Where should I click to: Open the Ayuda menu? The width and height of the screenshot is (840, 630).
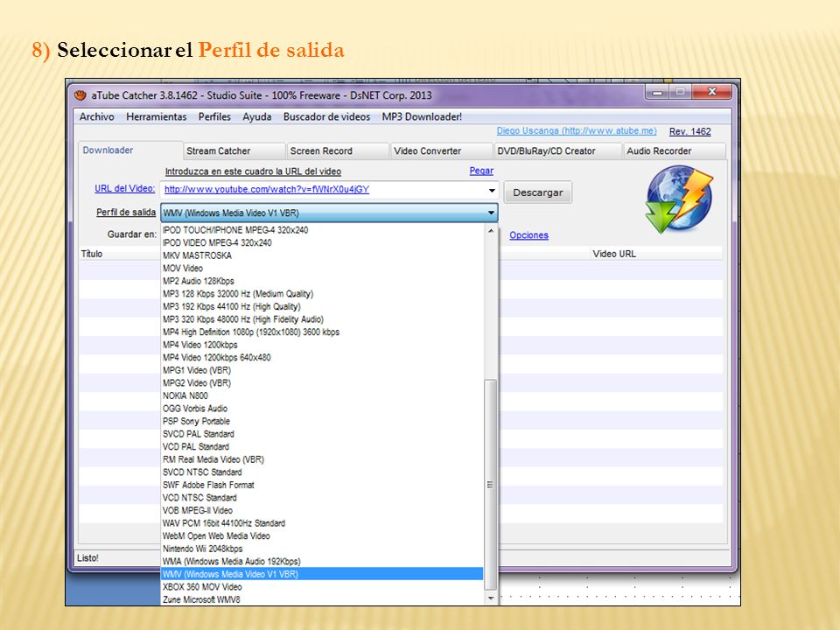coord(256,116)
